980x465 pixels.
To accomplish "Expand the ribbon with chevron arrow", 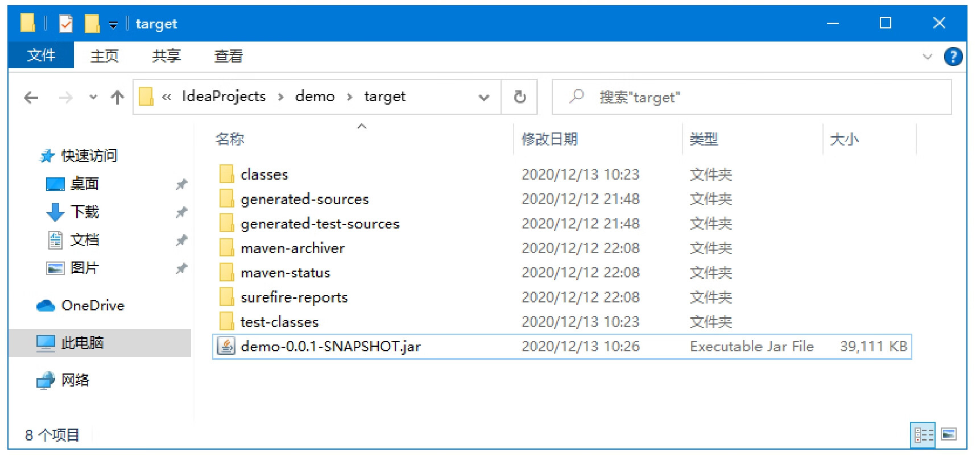I will [x=927, y=56].
